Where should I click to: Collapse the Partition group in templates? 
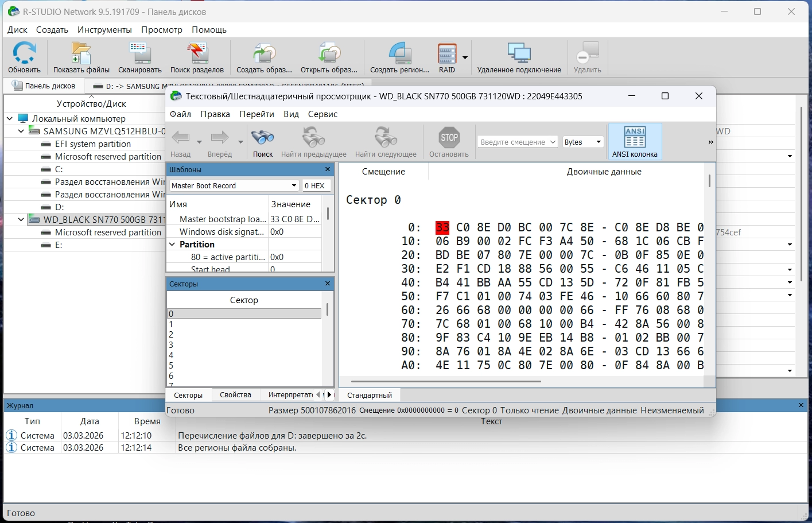pos(172,245)
